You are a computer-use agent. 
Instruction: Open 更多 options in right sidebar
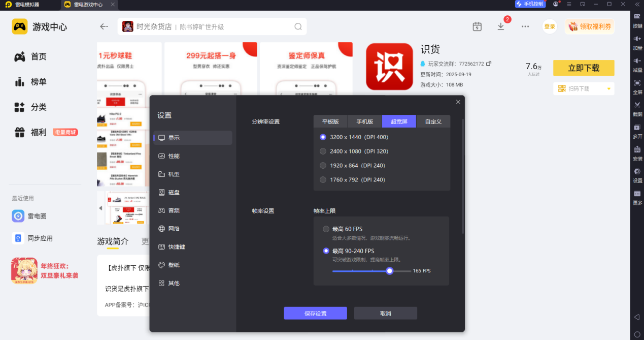637,197
